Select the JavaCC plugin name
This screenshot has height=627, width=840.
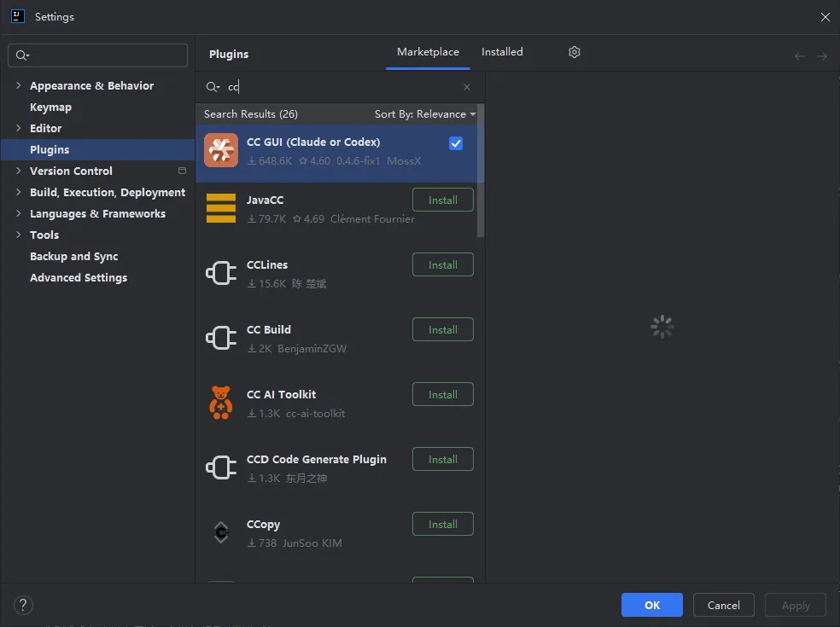[265, 200]
